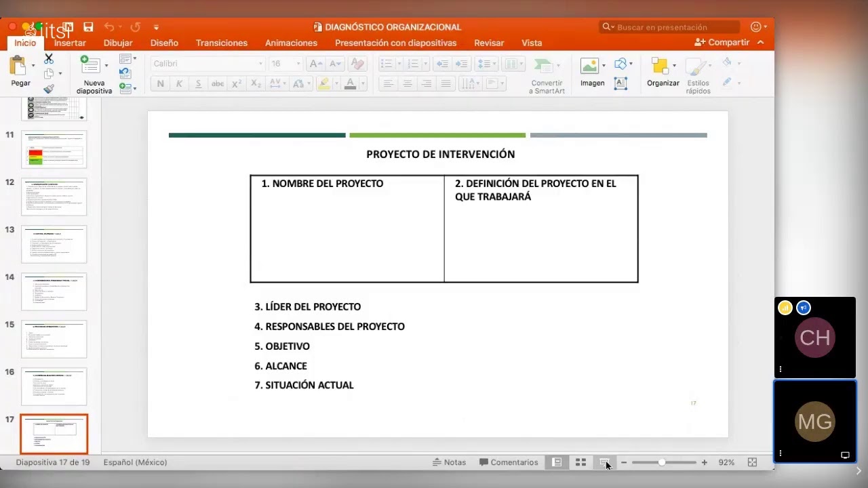Click the Format Painter brush icon

click(x=49, y=89)
